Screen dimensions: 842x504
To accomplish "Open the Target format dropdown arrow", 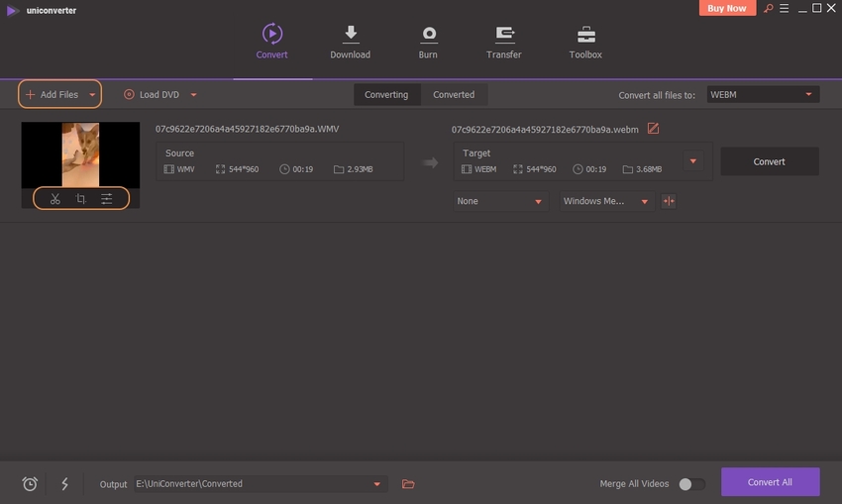I will [x=693, y=161].
